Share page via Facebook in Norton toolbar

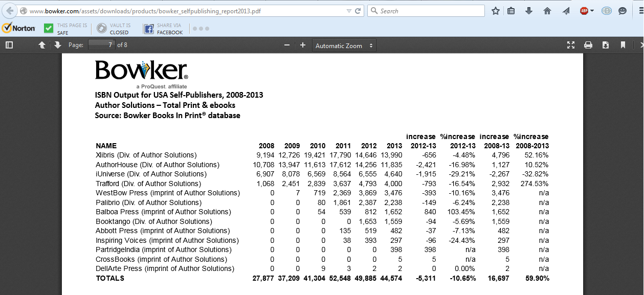tap(163, 29)
